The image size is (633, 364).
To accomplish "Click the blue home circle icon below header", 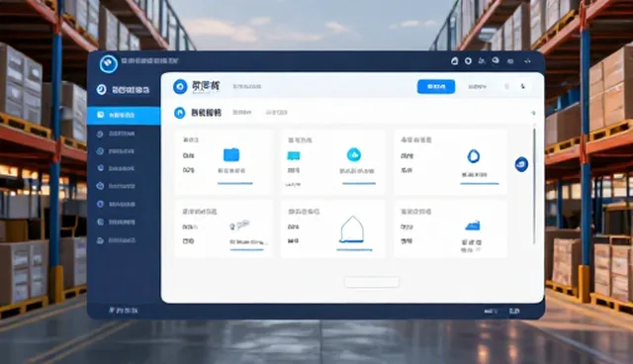I will pyautogui.click(x=179, y=113).
